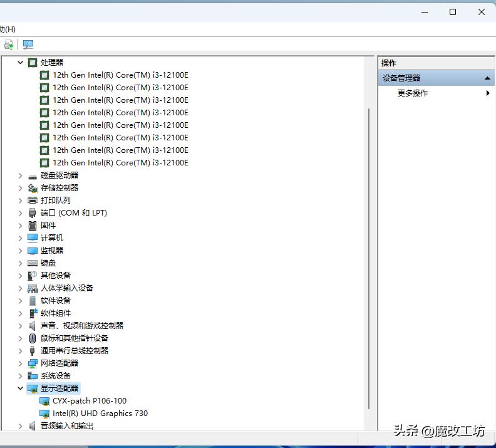Minimize the Device Manager window
The height and width of the screenshot is (448, 496).
click(x=425, y=12)
